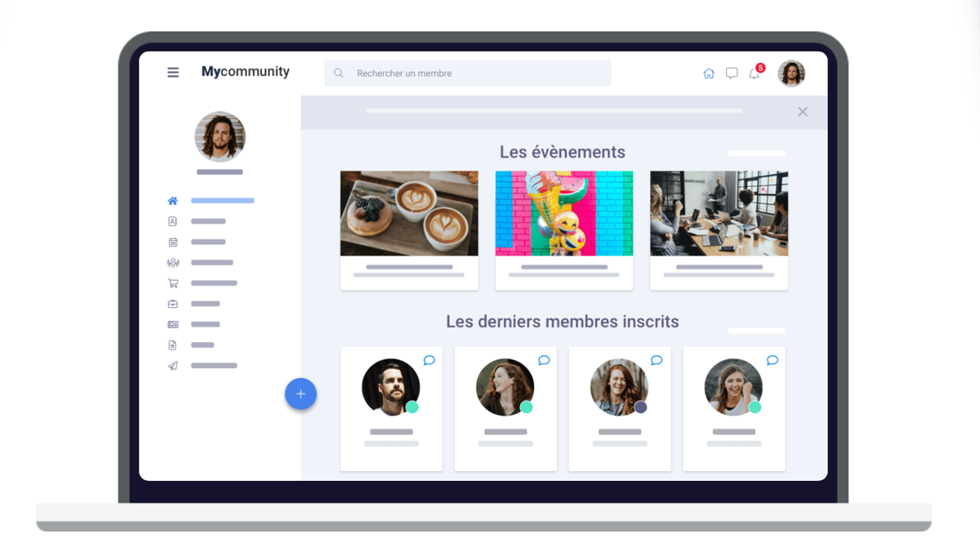Select the home icon in the left sidebar

[x=172, y=201]
